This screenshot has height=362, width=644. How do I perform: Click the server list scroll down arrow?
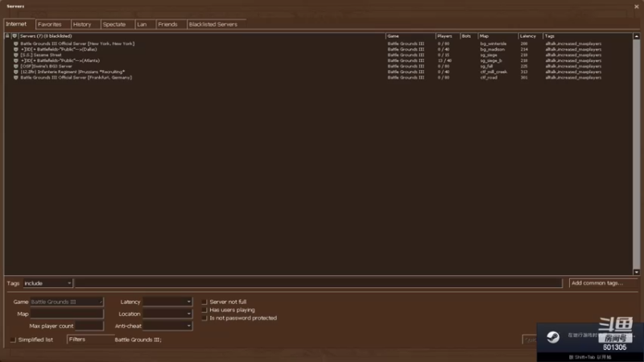[x=636, y=272]
